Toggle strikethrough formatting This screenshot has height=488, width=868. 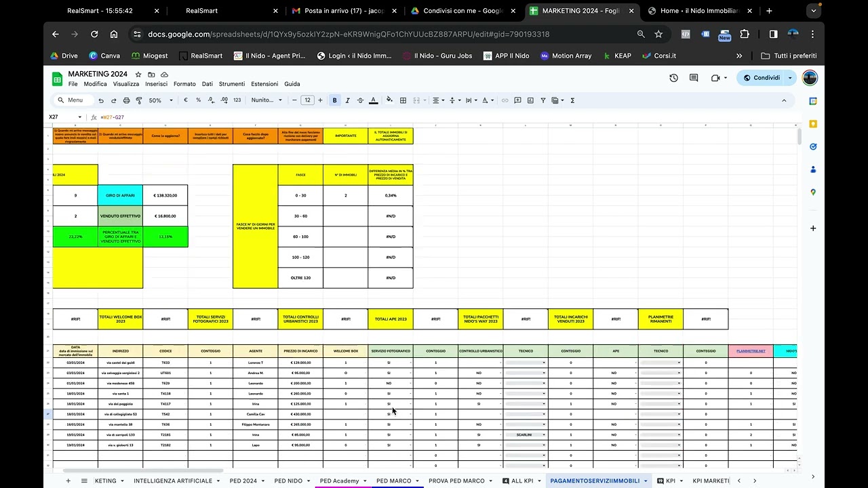pyautogui.click(x=360, y=100)
